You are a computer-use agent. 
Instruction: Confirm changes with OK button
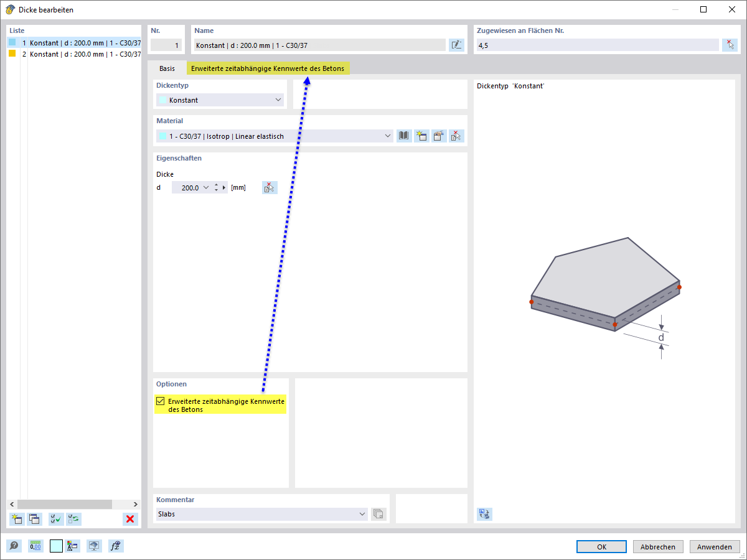coord(601,546)
